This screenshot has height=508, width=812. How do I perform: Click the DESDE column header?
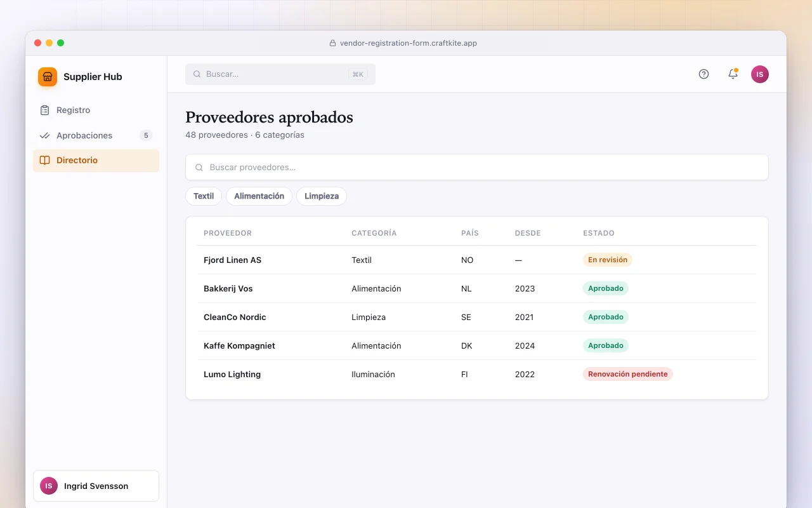click(528, 233)
